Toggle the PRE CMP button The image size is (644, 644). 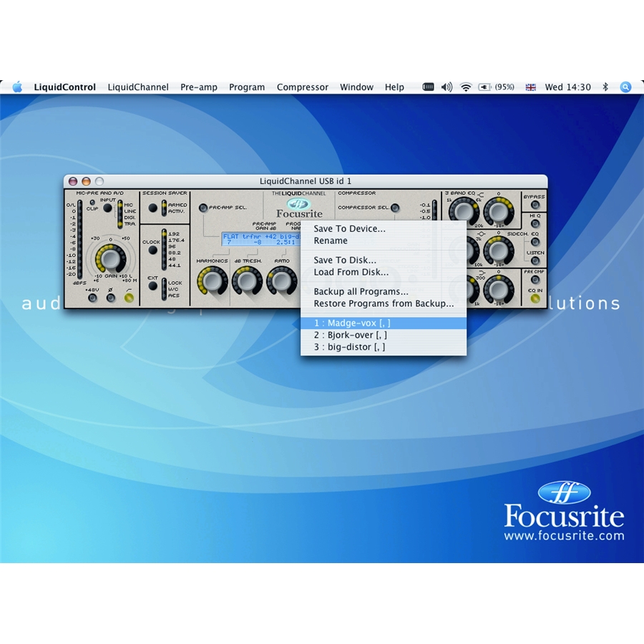click(x=535, y=280)
